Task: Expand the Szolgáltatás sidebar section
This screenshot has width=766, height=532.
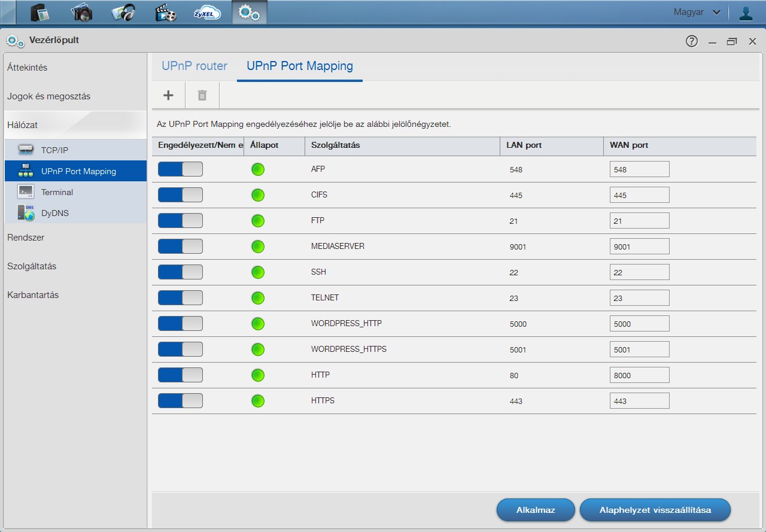Action: click(75, 266)
